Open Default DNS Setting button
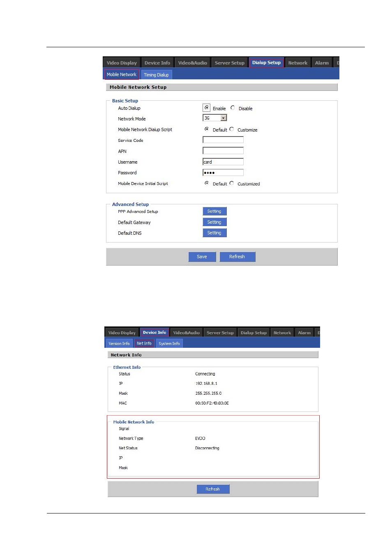 click(214, 233)
